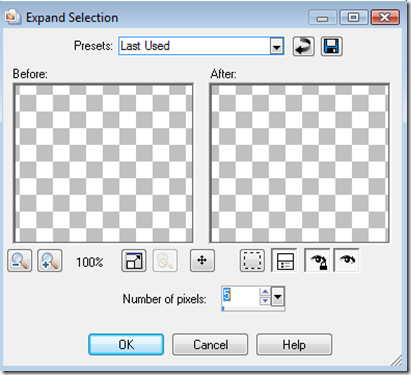Minimize the Expand Selection dialog

tap(322, 17)
